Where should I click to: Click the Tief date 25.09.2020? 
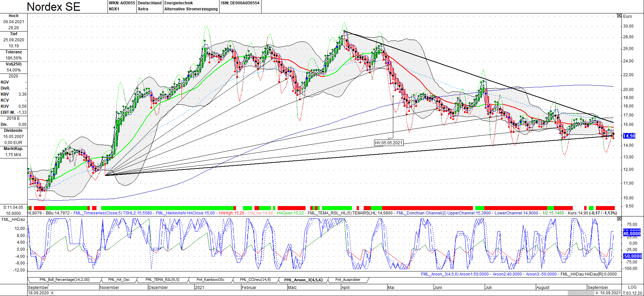click(x=14, y=40)
